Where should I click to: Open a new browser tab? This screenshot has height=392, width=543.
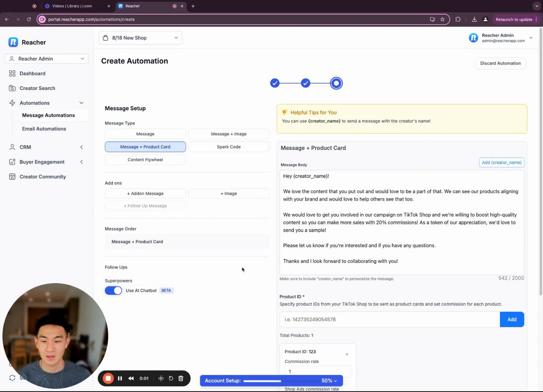(193, 6)
